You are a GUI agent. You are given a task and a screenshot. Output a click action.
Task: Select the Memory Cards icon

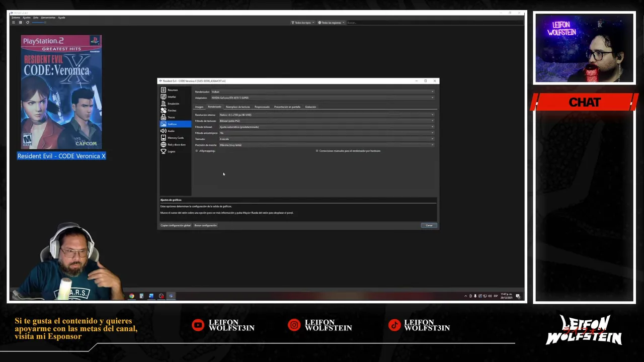tap(163, 138)
